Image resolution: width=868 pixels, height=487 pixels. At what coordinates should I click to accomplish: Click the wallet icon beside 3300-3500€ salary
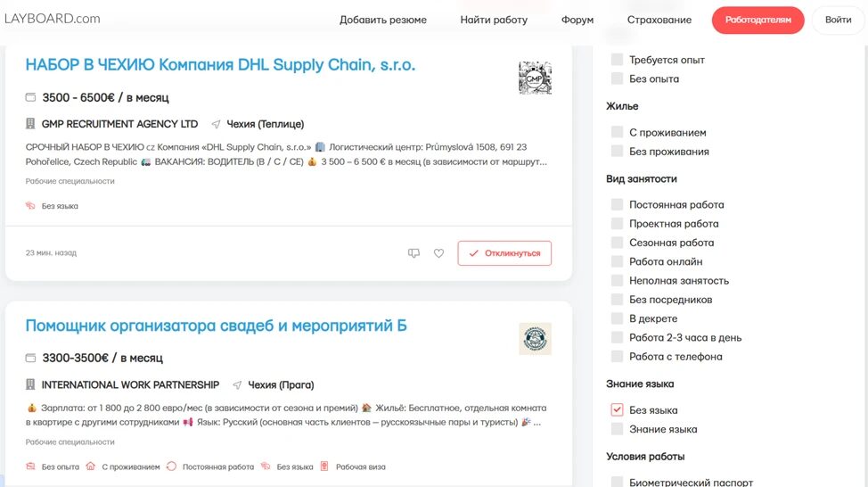pyautogui.click(x=30, y=358)
